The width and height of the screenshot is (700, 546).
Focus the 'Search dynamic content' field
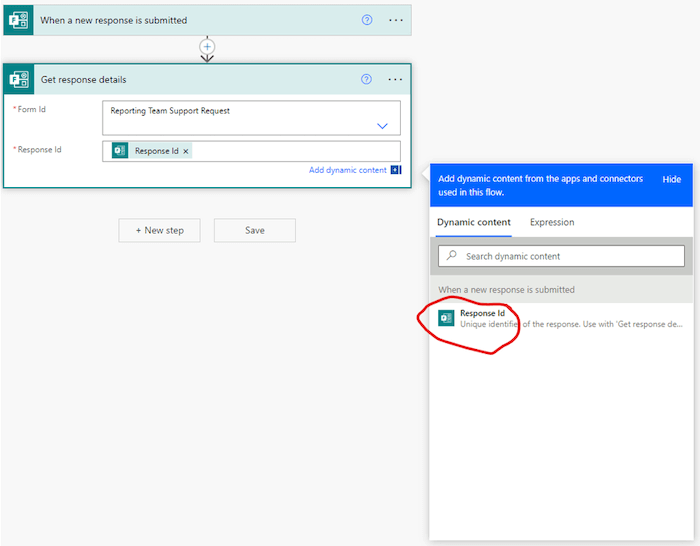point(561,256)
